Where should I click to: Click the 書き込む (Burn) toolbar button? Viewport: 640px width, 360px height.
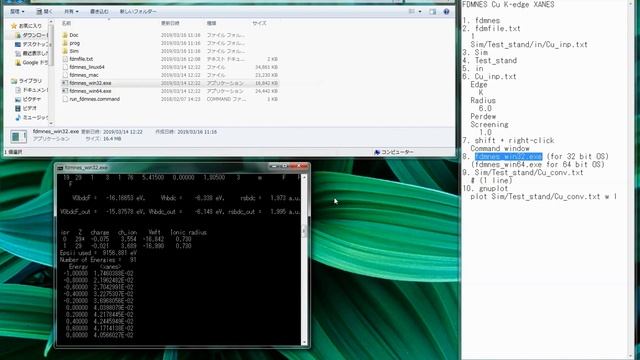[99, 11]
